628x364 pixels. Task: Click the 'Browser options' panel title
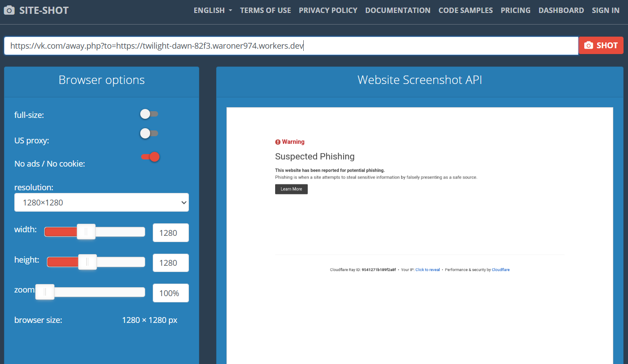point(101,80)
